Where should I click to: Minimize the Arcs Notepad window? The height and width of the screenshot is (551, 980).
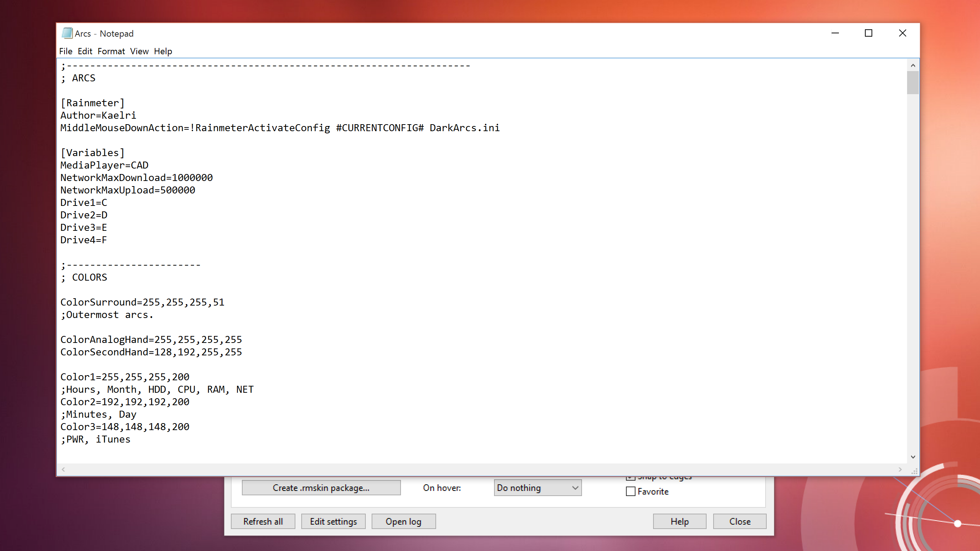[x=835, y=33]
